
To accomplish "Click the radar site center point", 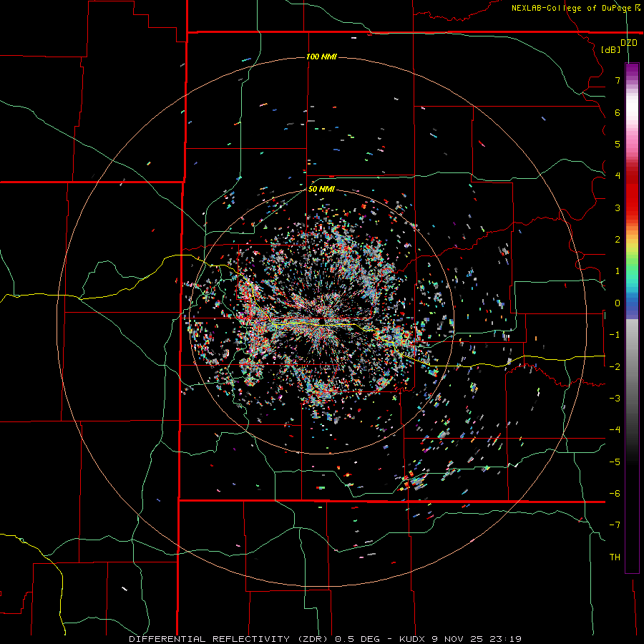I will tap(321, 321).
